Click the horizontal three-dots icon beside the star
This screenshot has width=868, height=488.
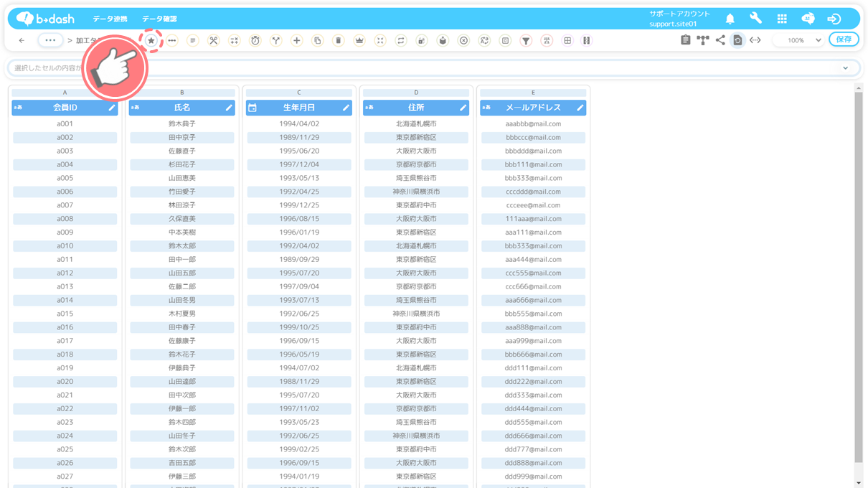171,41
